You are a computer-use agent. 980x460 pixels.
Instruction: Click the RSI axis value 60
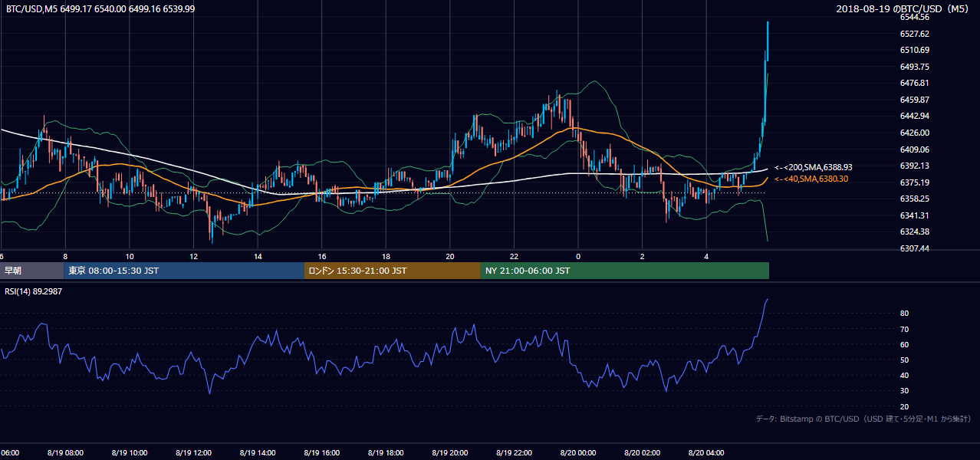(905, 344)
